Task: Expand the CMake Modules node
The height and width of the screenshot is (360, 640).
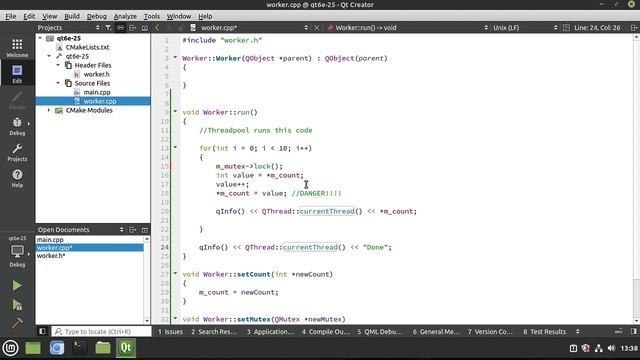Action: 49,110
